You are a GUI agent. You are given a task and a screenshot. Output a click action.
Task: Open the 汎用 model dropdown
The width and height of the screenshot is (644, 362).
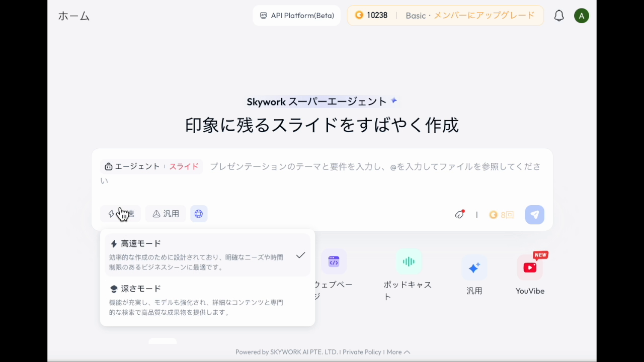166,214
